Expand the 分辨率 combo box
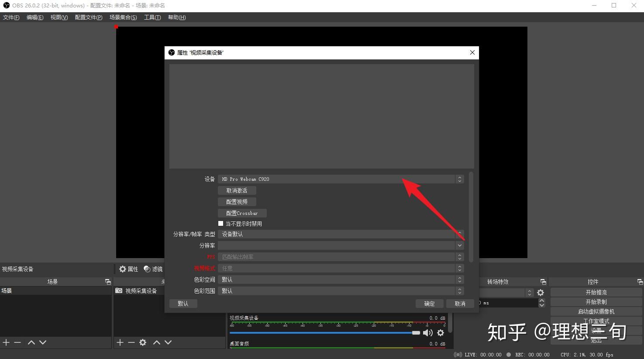Viewport: 644px width, 359px height. (x=341, y=245)
